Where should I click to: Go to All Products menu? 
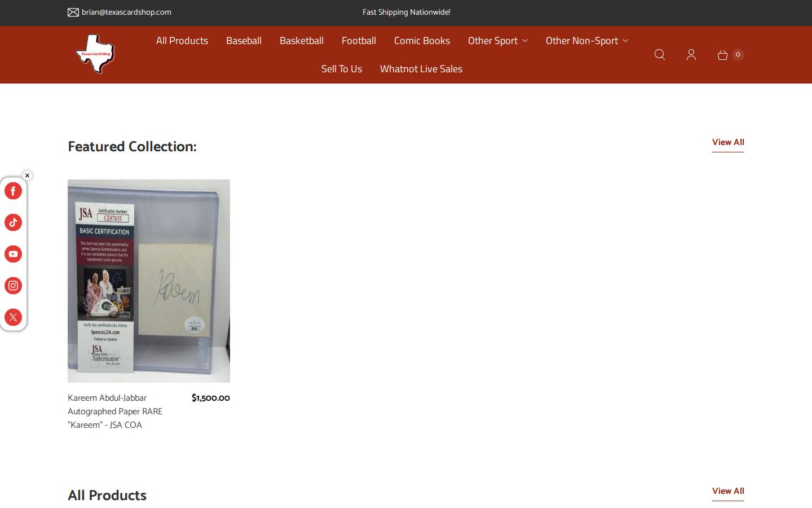pyautogui.click(x=182, y=41)
